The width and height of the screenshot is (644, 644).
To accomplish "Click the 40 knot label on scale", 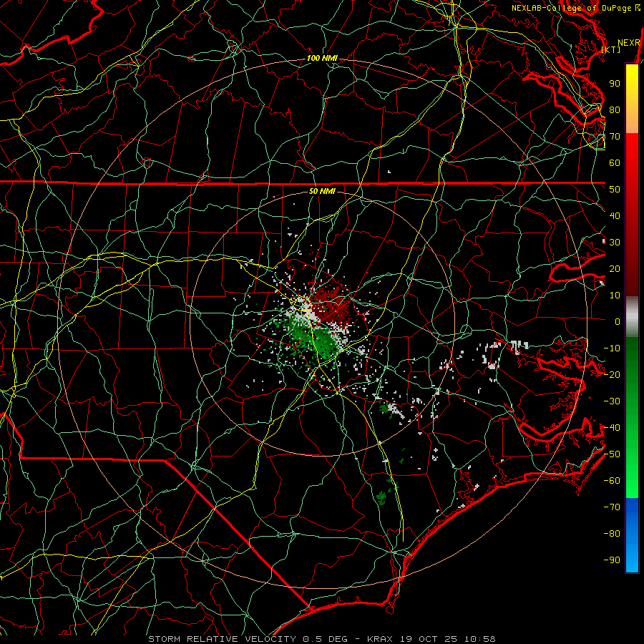I will coord(615,216).
